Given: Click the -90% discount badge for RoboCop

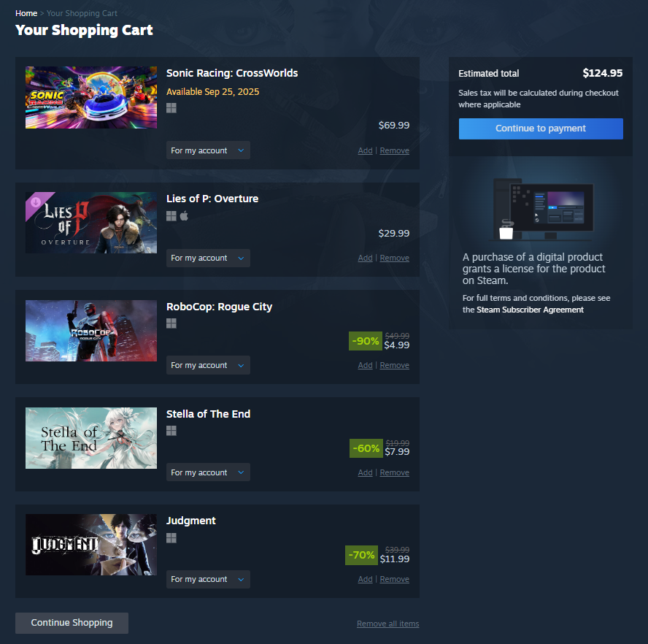Looking at the screenshot, I should tap(366, 341).
